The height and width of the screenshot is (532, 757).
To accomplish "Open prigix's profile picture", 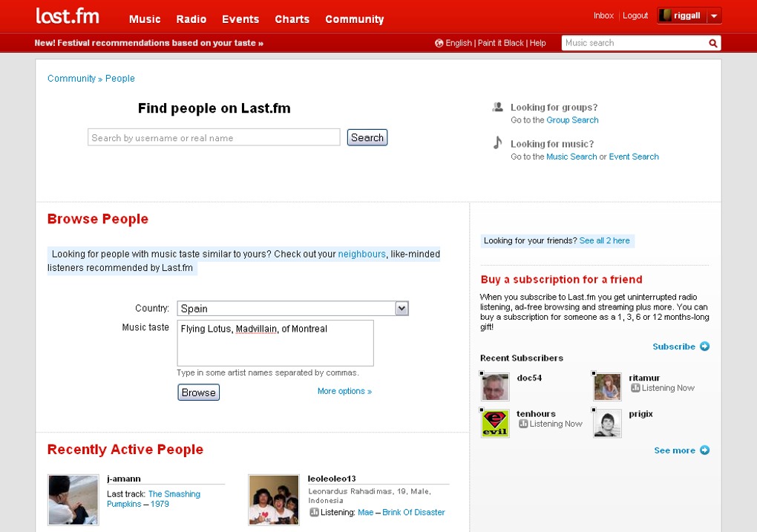I will point(607,424).
